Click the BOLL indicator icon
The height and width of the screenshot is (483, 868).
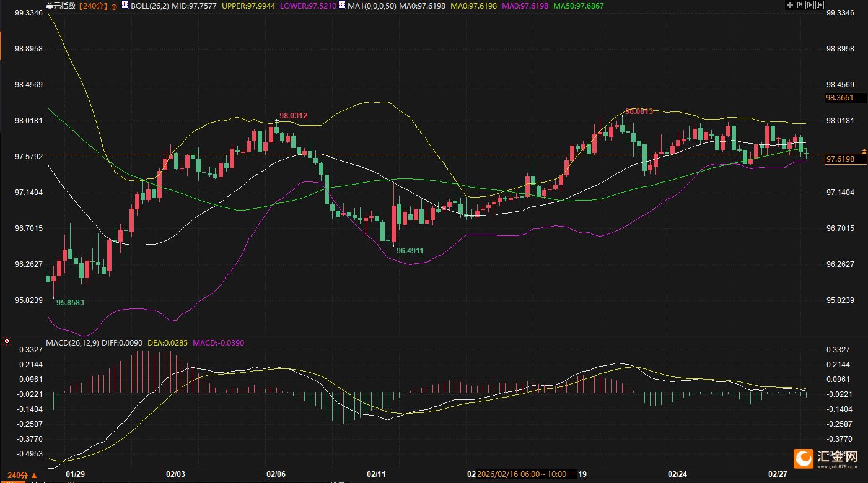point(125,6)
